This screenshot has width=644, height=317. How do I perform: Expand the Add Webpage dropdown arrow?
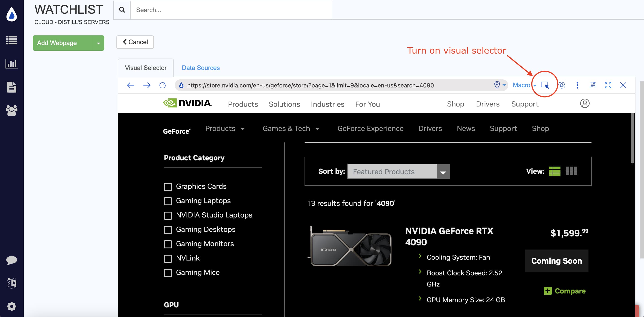pos(98,43)
